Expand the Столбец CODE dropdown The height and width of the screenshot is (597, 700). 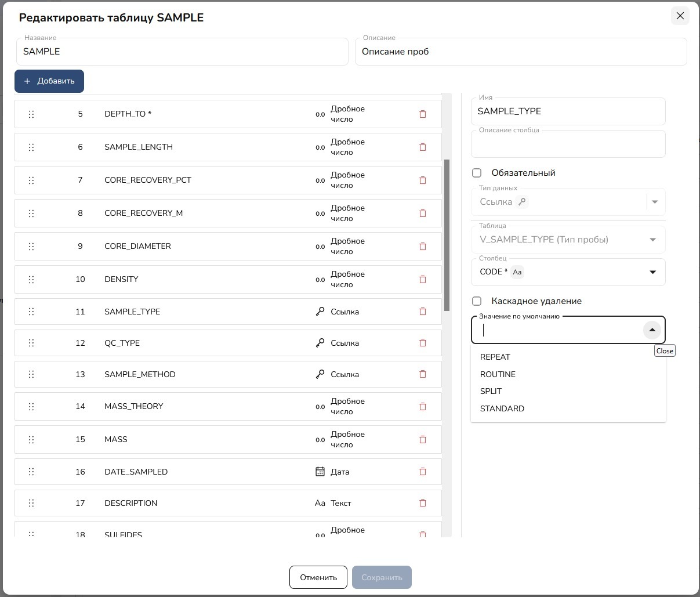[652, 272]
